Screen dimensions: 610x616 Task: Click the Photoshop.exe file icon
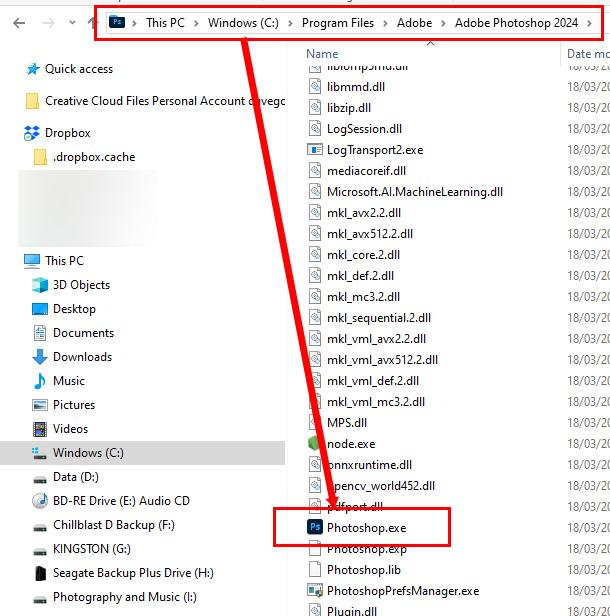[314, 528]
